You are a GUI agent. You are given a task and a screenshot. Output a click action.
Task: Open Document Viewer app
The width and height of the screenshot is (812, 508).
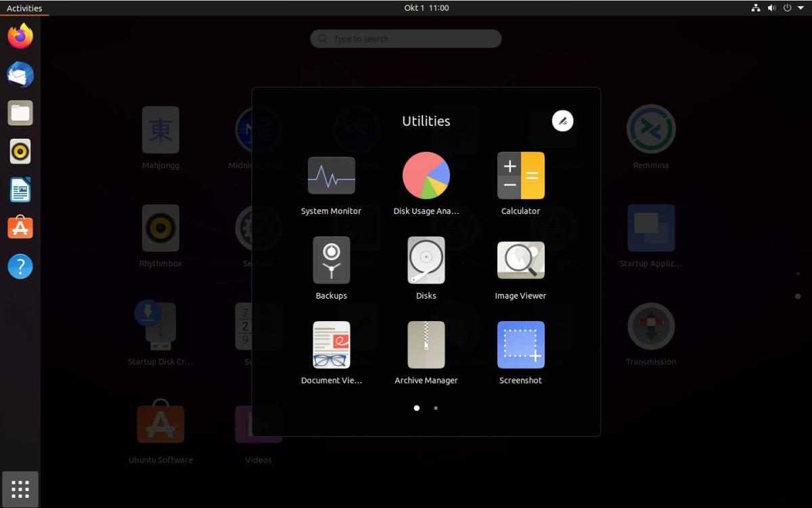point(331,345)
